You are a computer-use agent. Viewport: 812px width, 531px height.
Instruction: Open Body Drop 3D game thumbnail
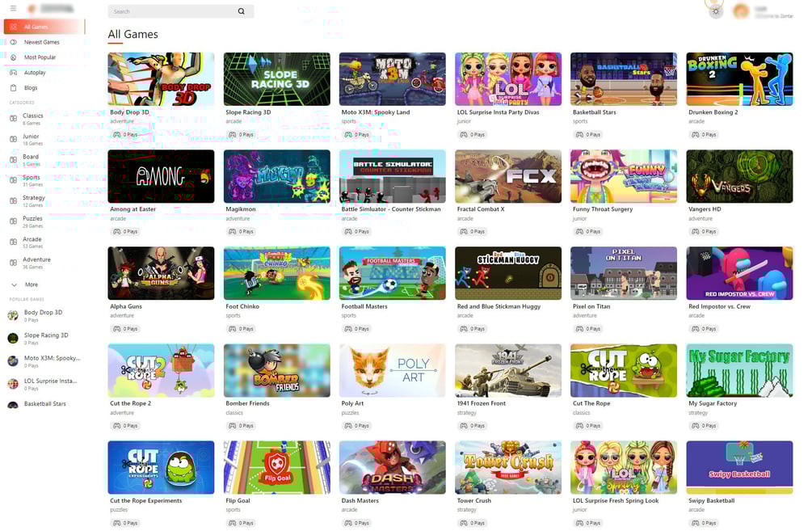pos(161,78)
